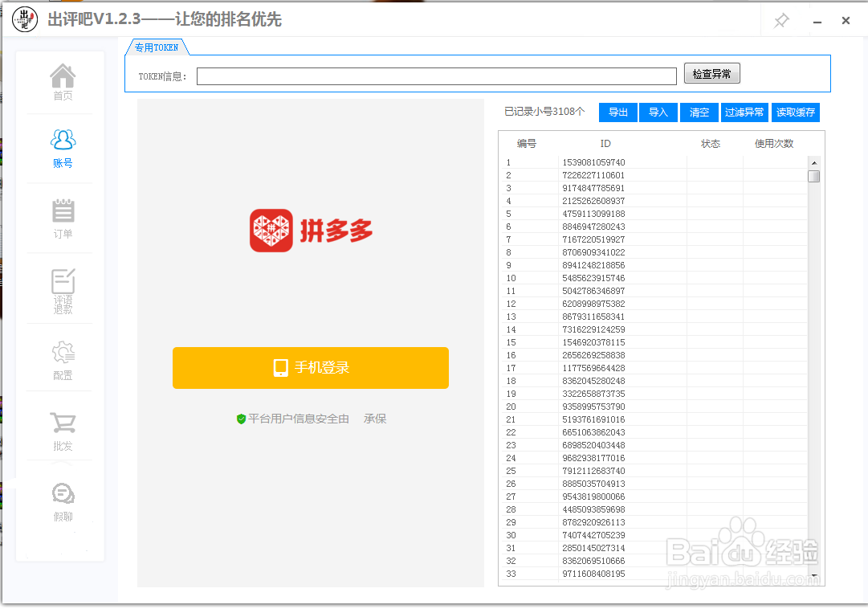Select the 专用TOKEN tab
Screen dimensions: 868x609
click(157, 47)
